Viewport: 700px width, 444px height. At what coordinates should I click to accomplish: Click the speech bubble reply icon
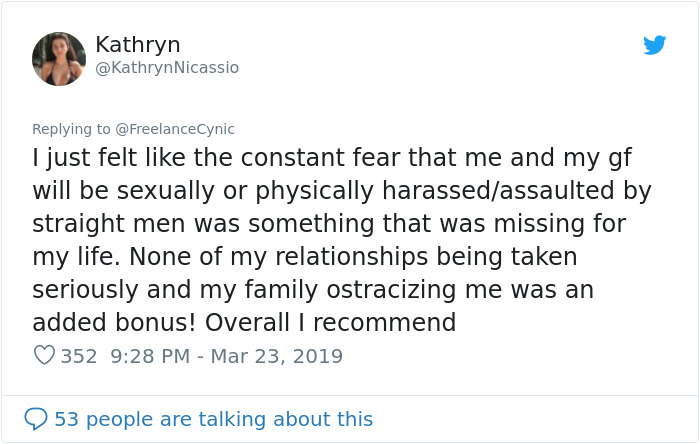point(36,419)
